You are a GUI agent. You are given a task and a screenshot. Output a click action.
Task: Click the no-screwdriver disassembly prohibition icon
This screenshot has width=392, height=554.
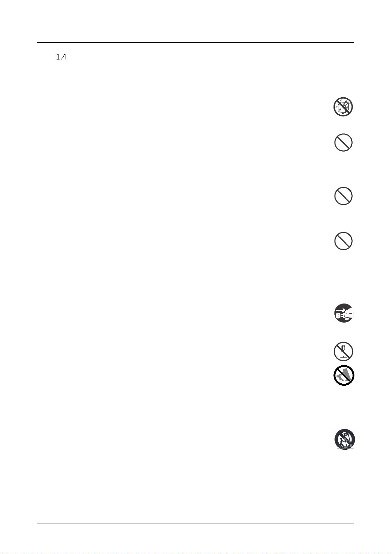343,351
